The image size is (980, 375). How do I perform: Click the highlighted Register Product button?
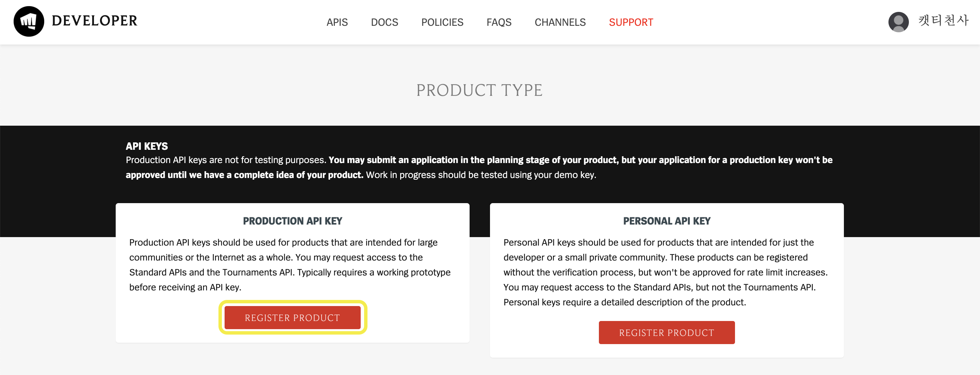292,318
